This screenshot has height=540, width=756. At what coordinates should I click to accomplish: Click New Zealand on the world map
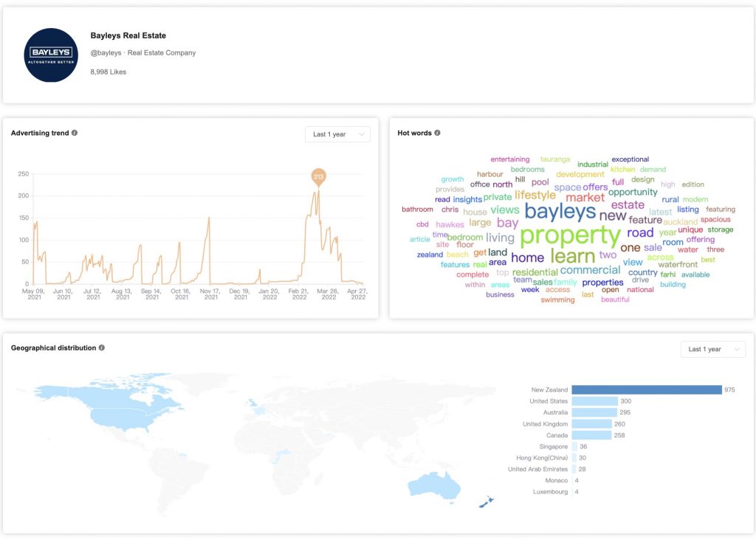tap(487, 502)
